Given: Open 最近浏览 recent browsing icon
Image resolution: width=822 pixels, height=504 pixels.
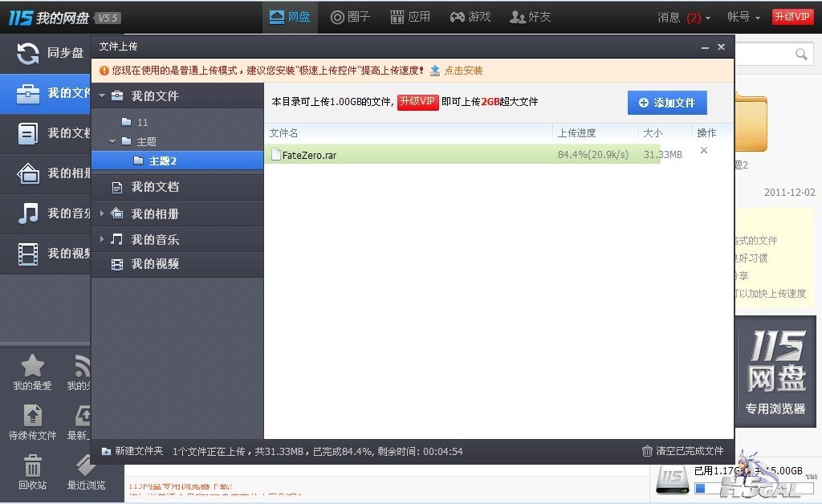Looking at the screenshot, I should (86, 465).
